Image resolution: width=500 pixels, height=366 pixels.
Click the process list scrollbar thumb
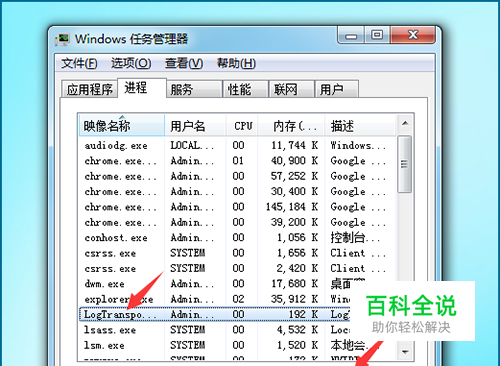point(405,164)
